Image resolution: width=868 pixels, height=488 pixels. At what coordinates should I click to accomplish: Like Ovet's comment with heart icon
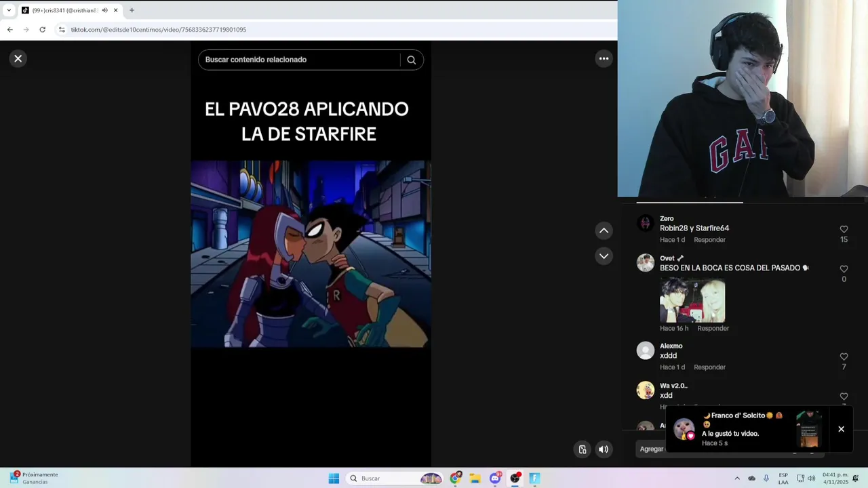[x=844, y=269]
